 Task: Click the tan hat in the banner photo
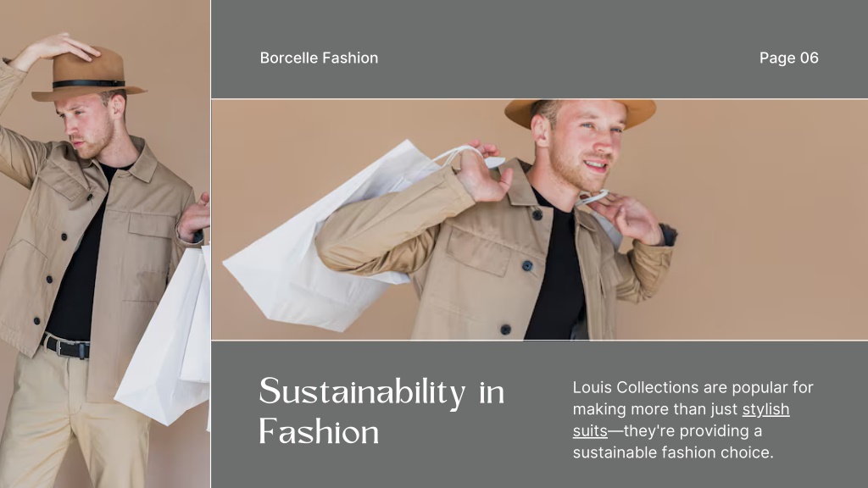coord(580,111)
